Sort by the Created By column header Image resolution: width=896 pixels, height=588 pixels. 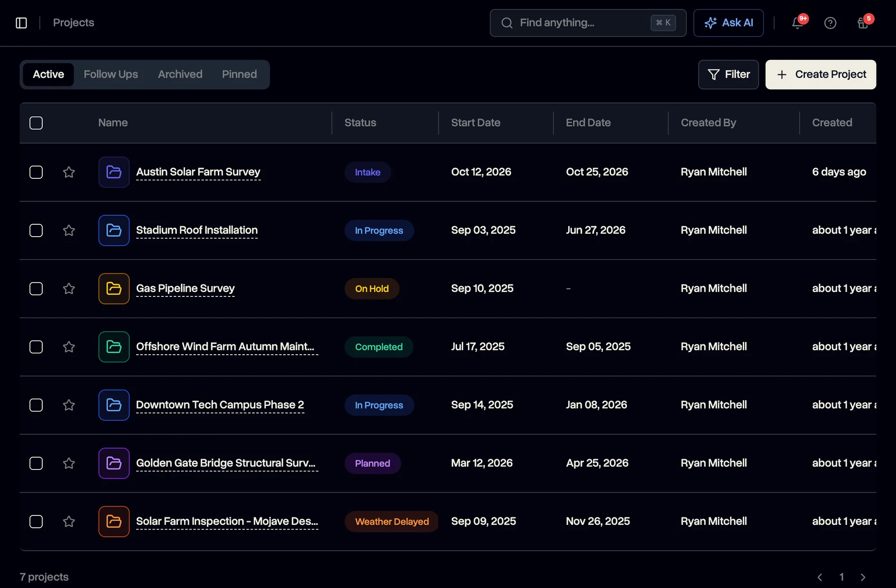(x=709, y=123)
